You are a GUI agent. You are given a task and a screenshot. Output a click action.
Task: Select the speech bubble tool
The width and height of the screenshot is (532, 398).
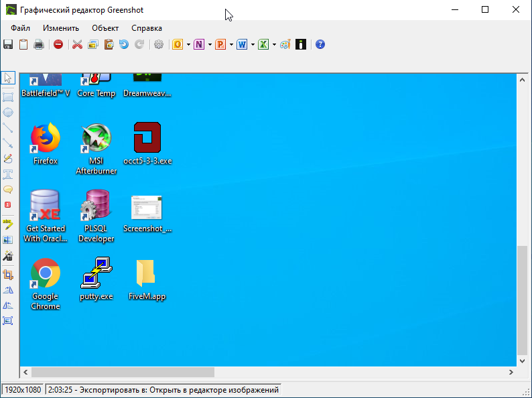pos(8,190)
